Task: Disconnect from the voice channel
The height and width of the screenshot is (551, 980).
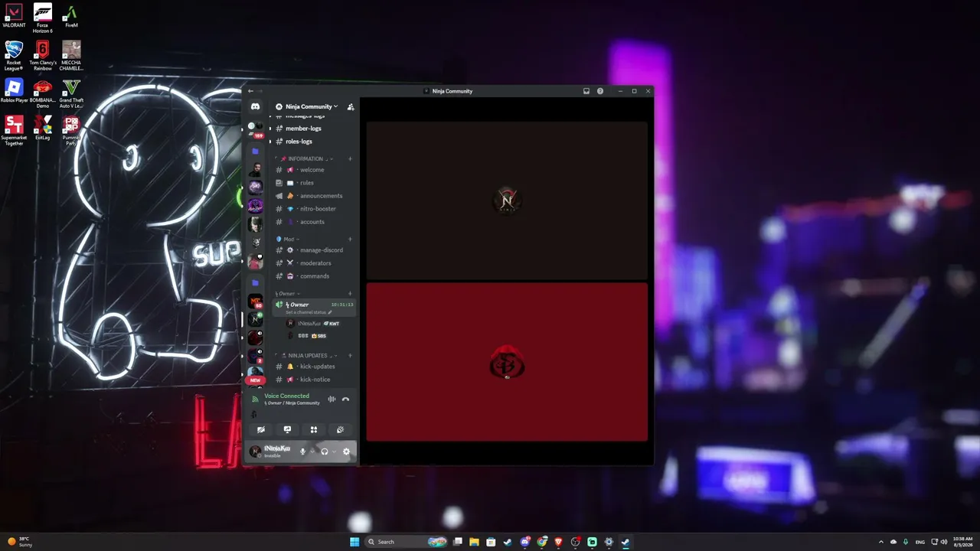Action: pos(345,399)
